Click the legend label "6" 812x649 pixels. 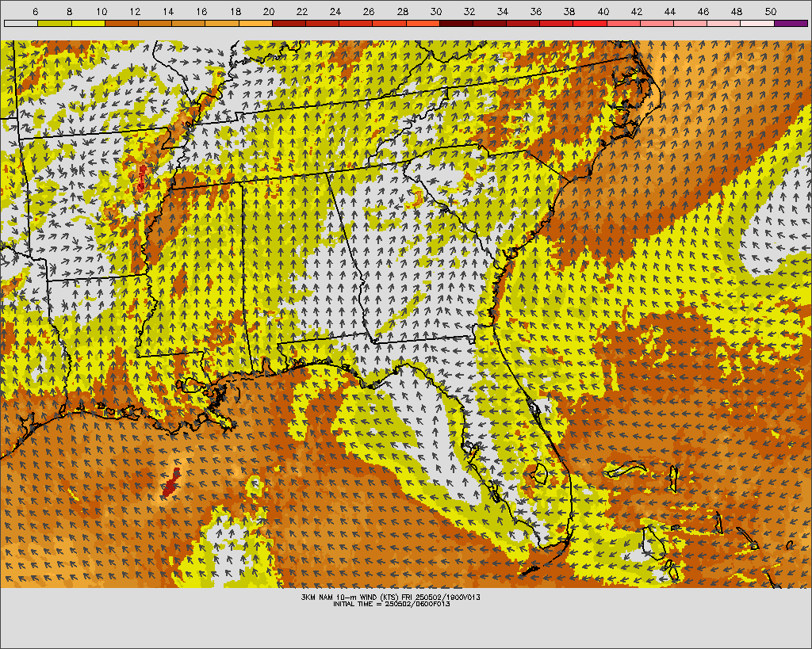click(35, 11)
